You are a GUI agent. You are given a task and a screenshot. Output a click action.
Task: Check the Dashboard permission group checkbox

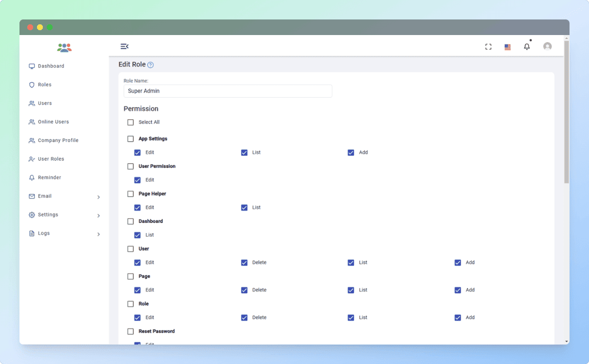(130, 221)
